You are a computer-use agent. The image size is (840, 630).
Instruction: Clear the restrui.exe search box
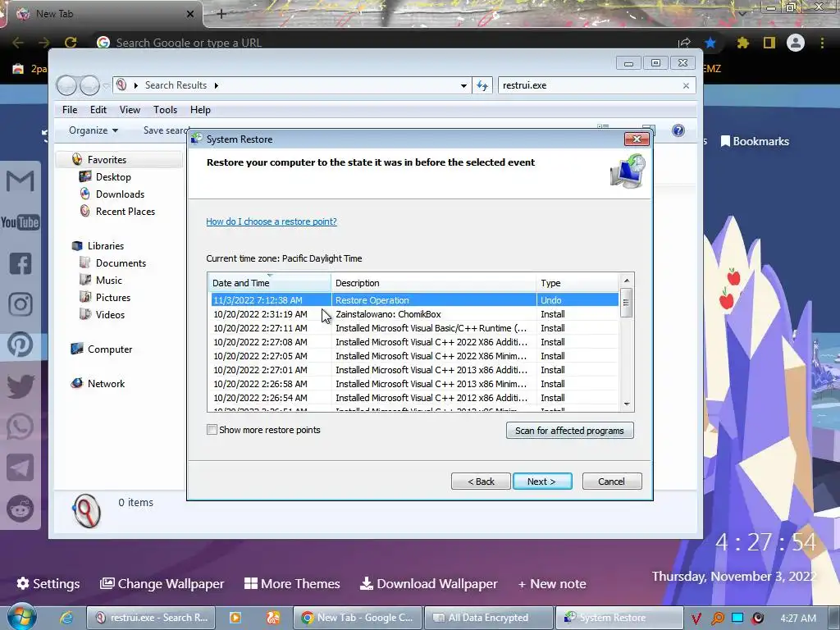[686, 85]
